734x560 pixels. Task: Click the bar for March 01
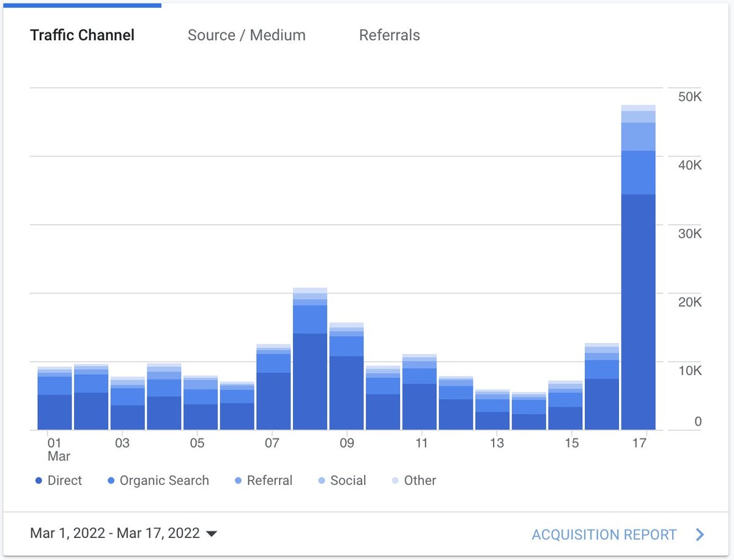click(54, 399)
